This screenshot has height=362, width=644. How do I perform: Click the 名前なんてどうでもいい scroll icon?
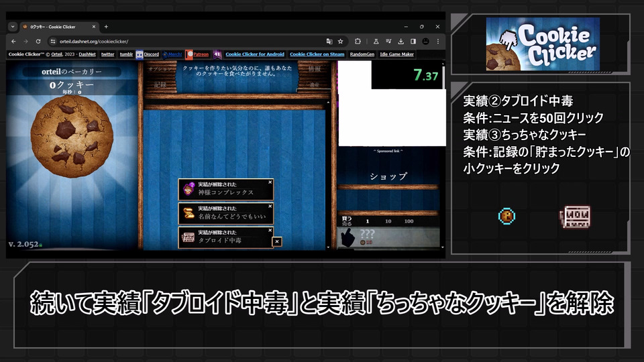pos(189,213)
